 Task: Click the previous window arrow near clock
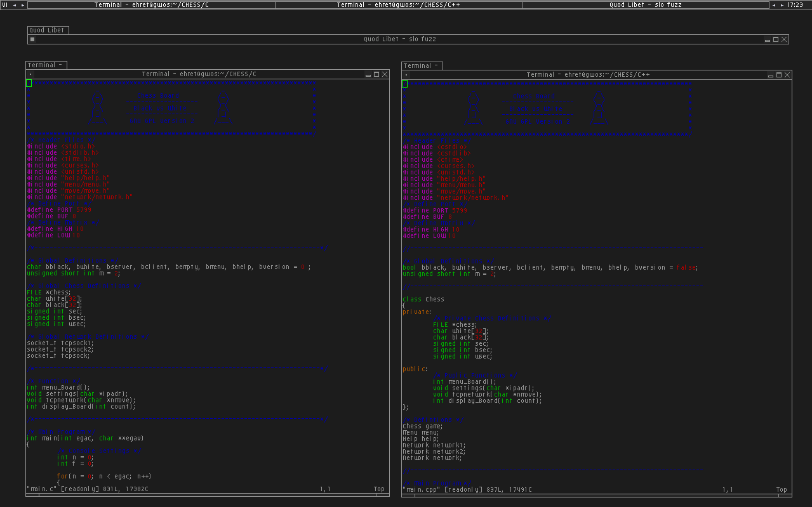tap(773, 5)
